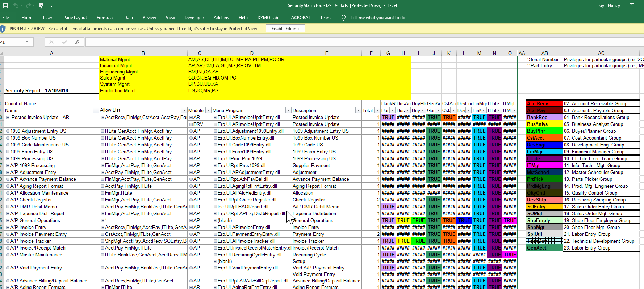The image size is (644, 289).
Task: Collapse the A/P Check Register row
Action: [8, 200]
